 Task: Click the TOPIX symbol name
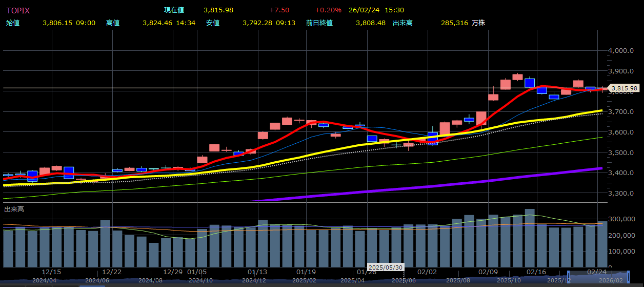click(x=17, y=10)
